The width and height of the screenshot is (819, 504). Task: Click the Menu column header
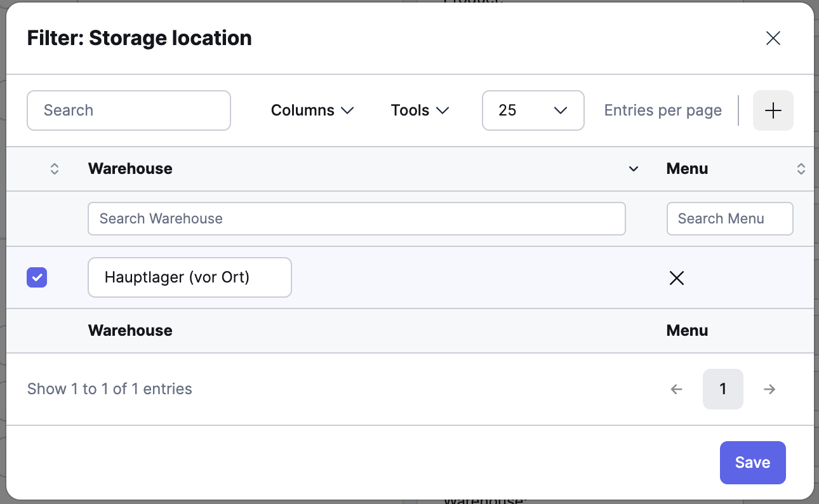[x=687, y=169]
